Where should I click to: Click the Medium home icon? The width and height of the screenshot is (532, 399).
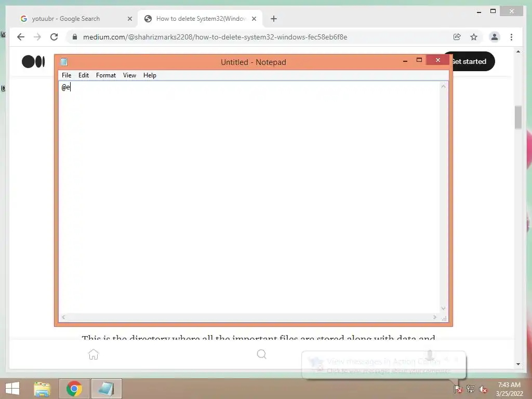point(94,354)
